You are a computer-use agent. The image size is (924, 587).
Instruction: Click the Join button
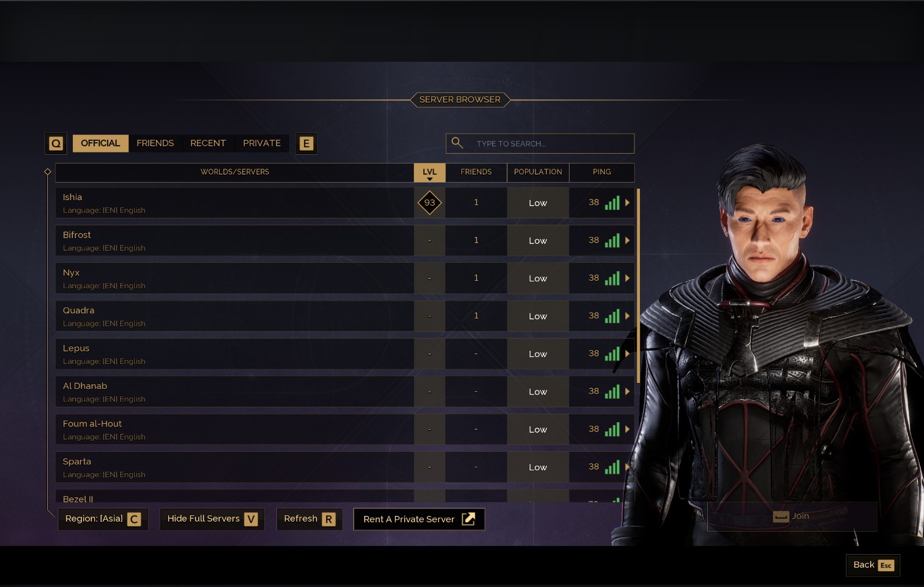pos(792,516)
